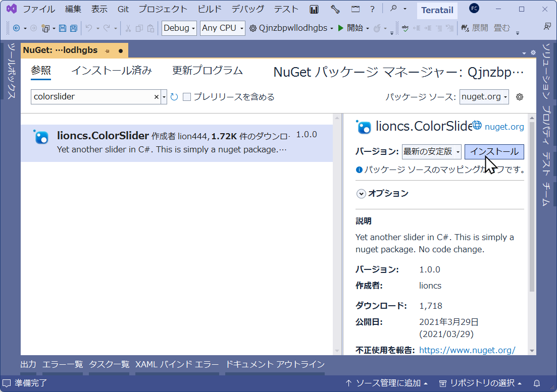Open the Help question mark menu
Image resolution: width=557 pixels, height=392 pixels.
pos(372,9)
